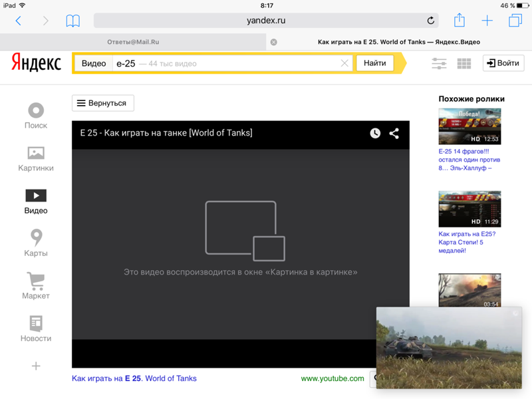Go back with Safari back arrow
Viewport: 532px width, 399px height.
pyautogui.click(x=19, y=21)
